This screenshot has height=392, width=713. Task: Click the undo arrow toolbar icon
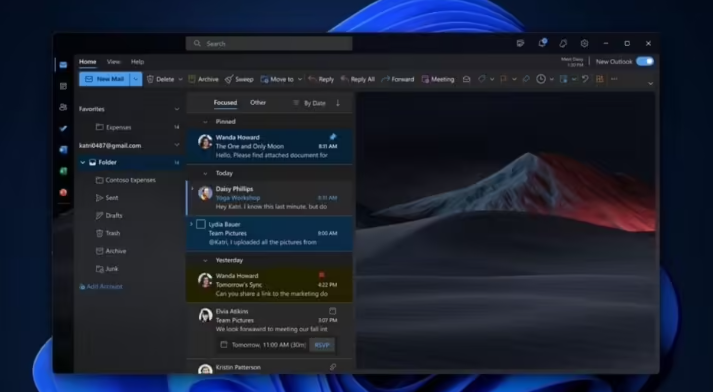585,79
